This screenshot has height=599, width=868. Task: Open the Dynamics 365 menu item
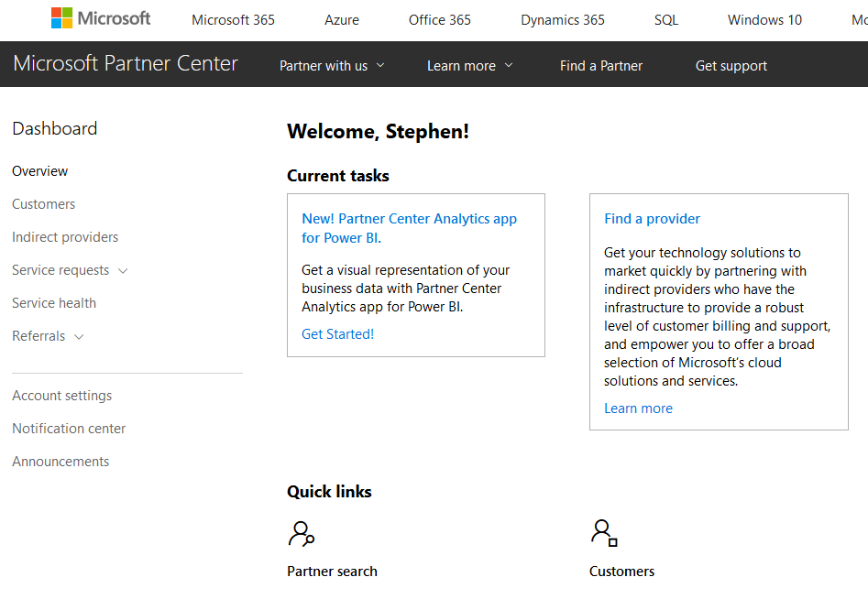tap(562, 19)
